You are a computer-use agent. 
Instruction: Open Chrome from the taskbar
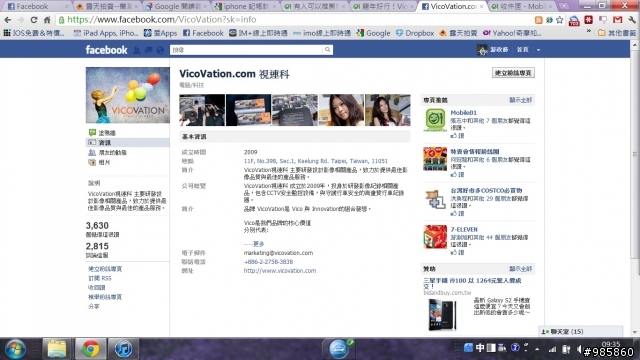[x=90, y=349]
